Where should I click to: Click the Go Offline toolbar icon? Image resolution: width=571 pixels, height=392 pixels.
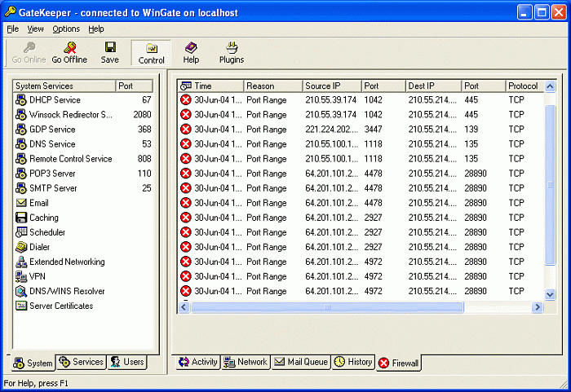69,48
